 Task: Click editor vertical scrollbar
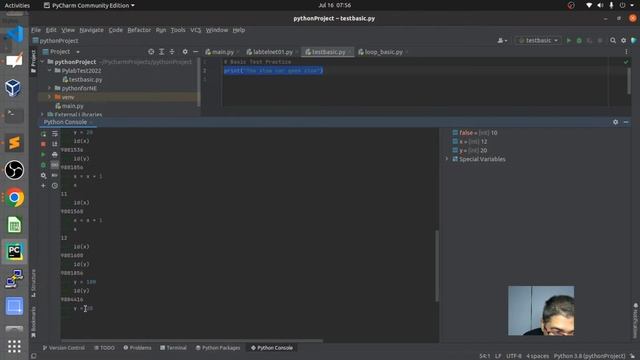coord(629,81)
